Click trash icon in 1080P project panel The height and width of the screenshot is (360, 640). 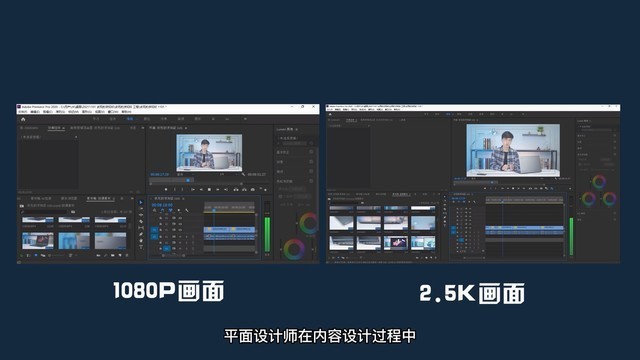click(127, 255)
